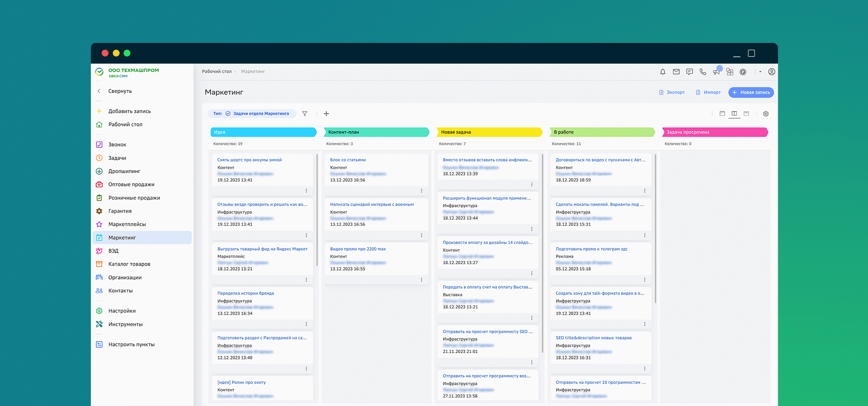Open menu for Вместо отзывов вставить card
This screenshot has height=406, width=868.
[x=532, y=185]
